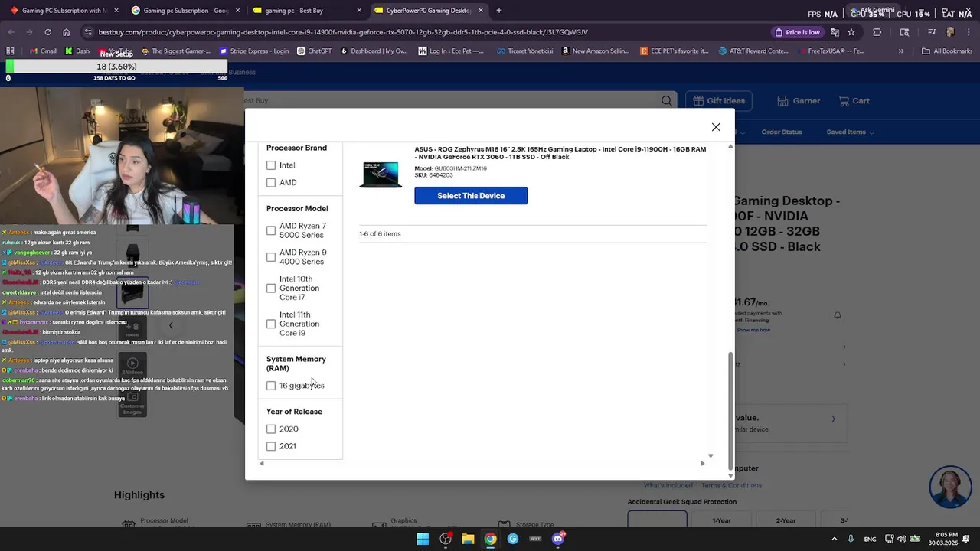Click previous image arrow in product gallery

(x=171, y=325)
